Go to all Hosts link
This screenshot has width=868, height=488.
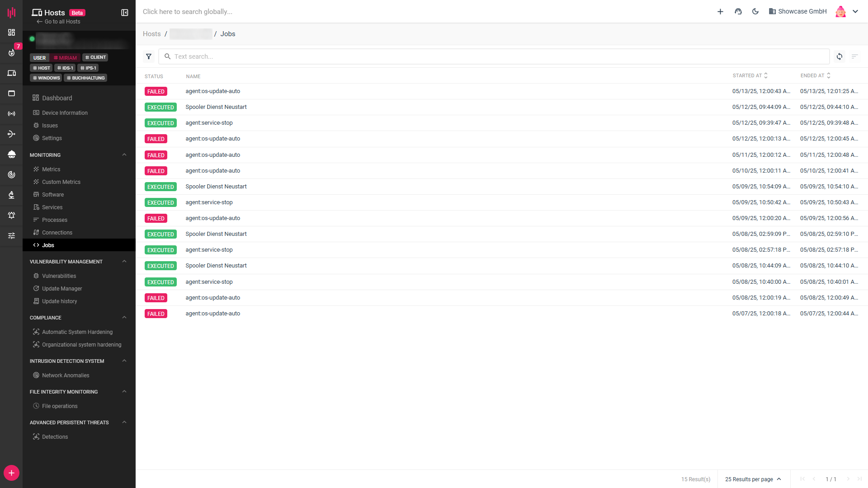point(59,22)
